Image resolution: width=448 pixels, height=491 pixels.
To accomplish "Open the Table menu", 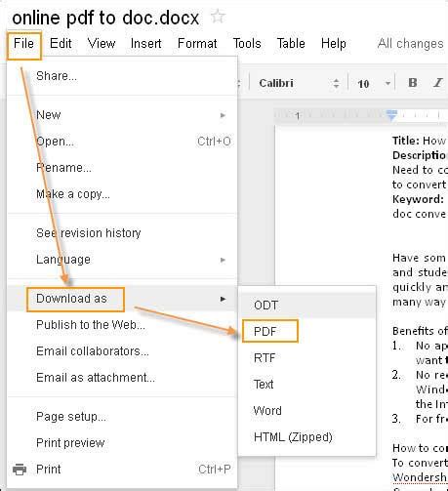I will click(x=291, y=44).
